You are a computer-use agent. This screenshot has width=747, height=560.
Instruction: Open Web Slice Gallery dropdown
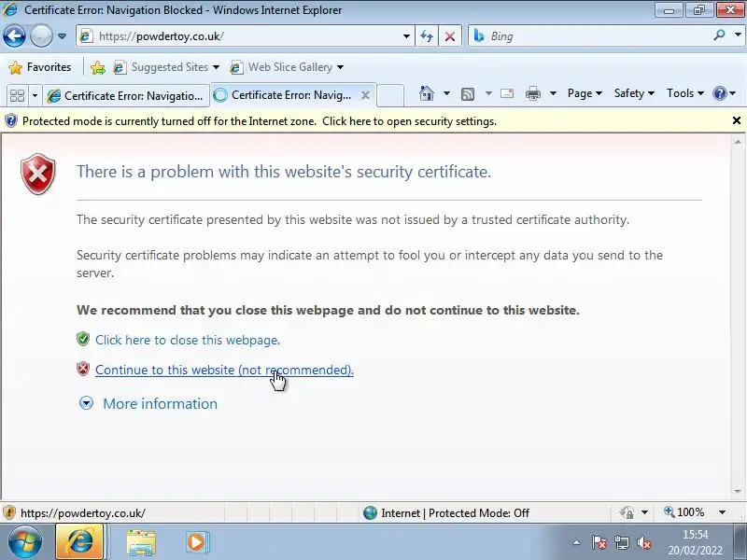287,67
